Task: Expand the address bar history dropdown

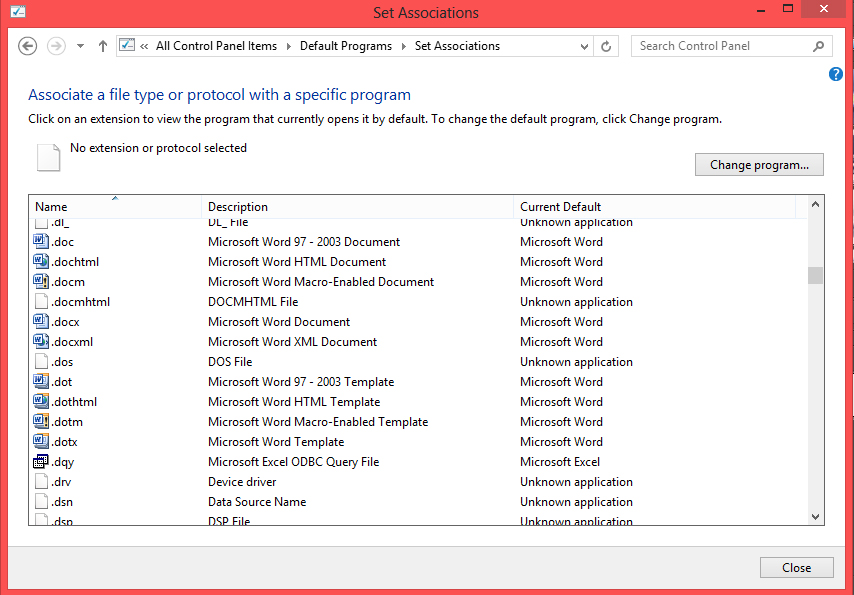Action: 585,46
